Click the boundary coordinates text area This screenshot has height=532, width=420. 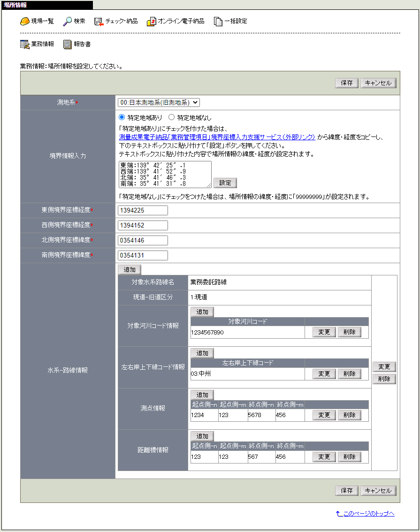click(x=165, y=175)
